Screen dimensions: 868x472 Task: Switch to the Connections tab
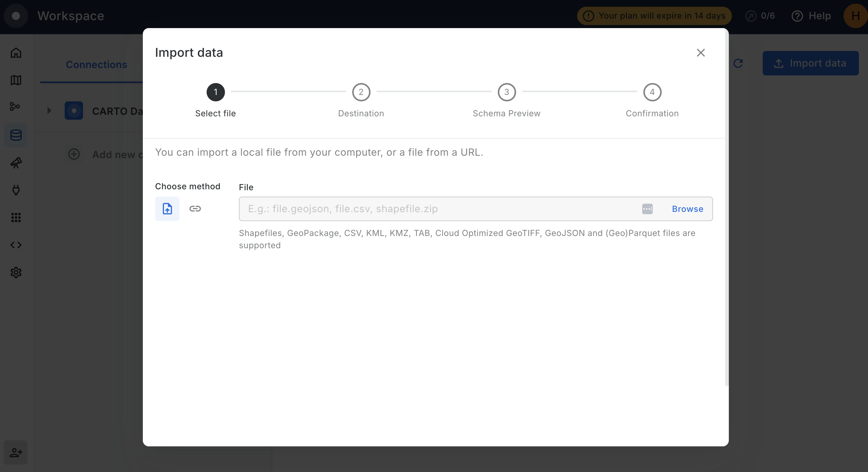(x=96, y=64)
